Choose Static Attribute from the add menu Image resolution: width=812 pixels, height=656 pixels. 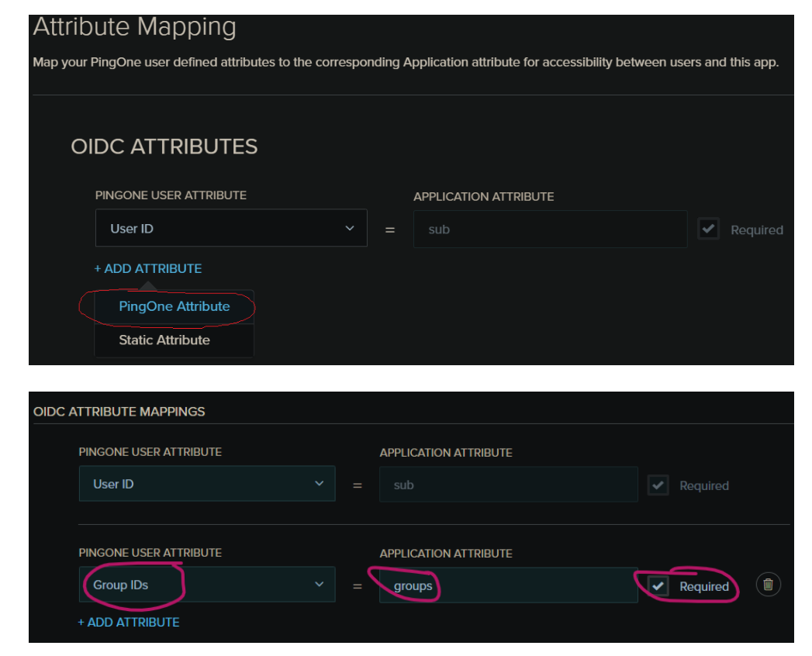pyautogui.click(x=174, y=340)
